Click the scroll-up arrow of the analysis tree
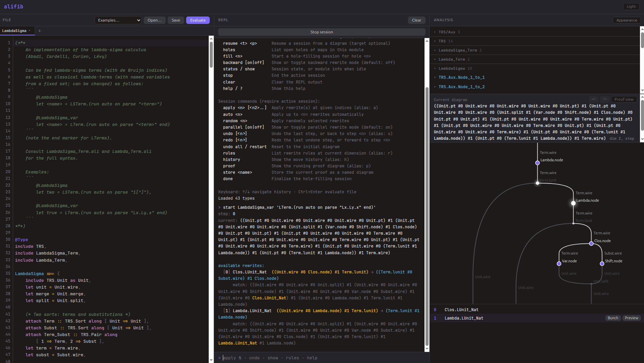The width and height of the screenshot is (644, 363). click(642, 29)
